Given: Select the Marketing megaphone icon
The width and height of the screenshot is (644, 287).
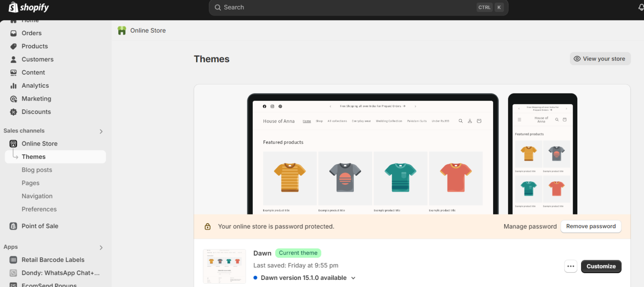Looking at the screenshot, I should click(13, 99).
